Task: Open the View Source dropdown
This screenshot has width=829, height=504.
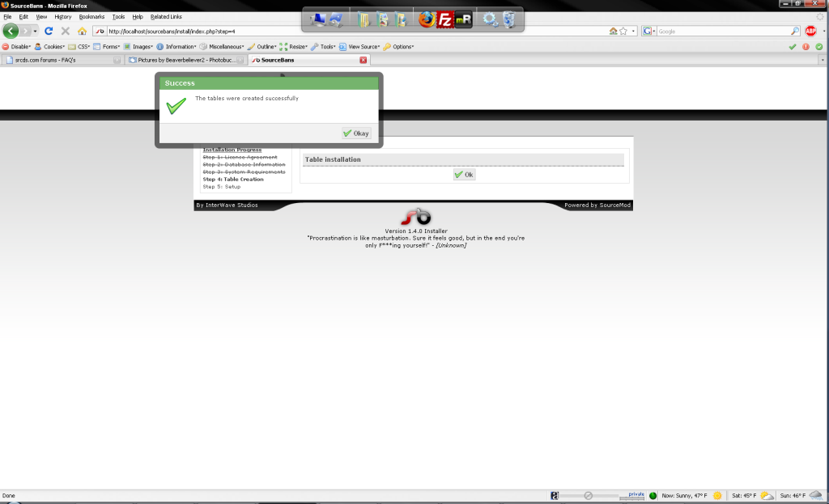Action: [x=359, y=46]
